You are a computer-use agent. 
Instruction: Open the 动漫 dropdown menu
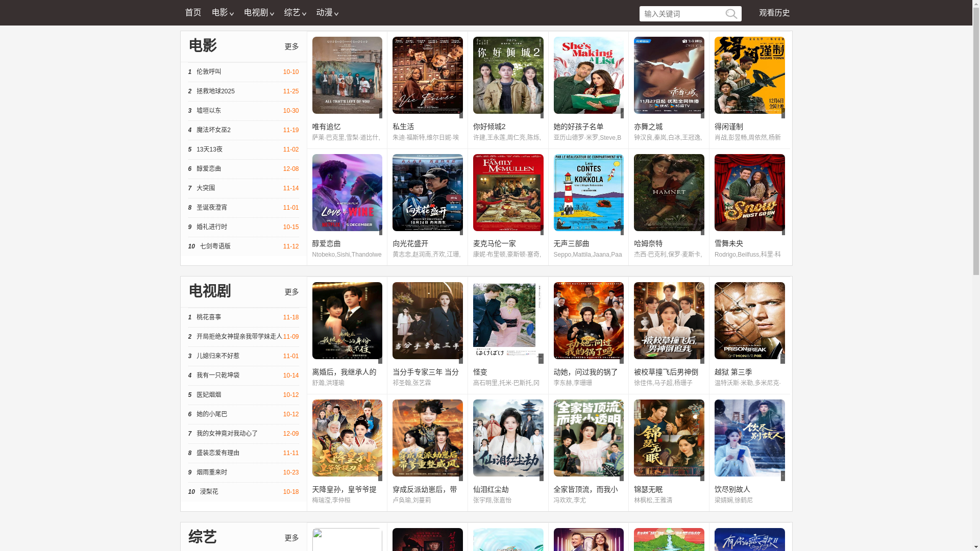pyautogui.click(x=327, y=13)
